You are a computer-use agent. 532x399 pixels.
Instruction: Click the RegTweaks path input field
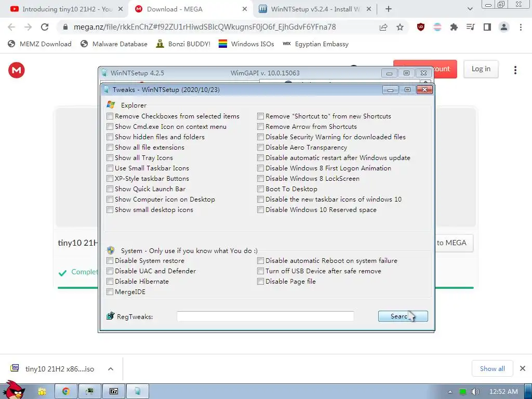265,316
